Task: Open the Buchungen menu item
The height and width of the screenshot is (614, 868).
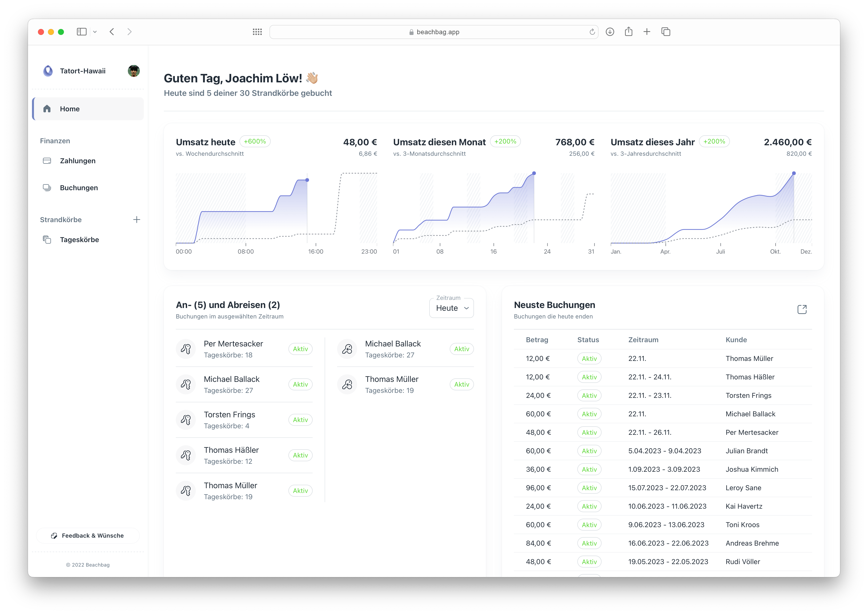Action: [79, 188]
